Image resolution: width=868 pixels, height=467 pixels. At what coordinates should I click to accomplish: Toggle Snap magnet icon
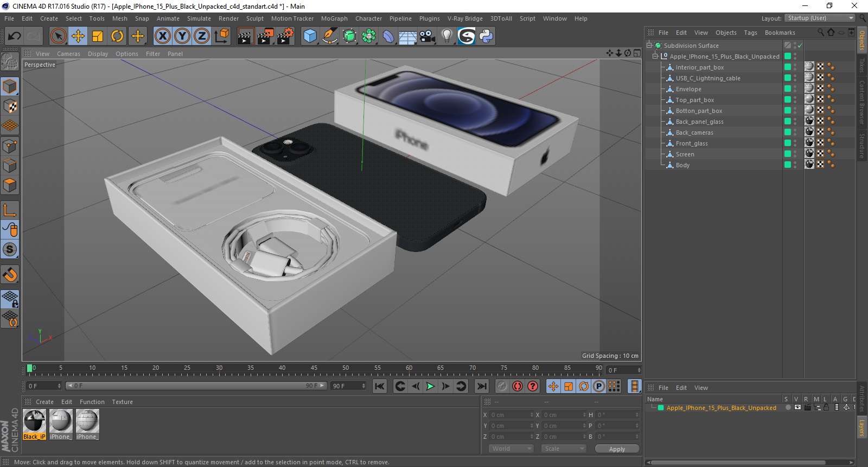[10, 274]
